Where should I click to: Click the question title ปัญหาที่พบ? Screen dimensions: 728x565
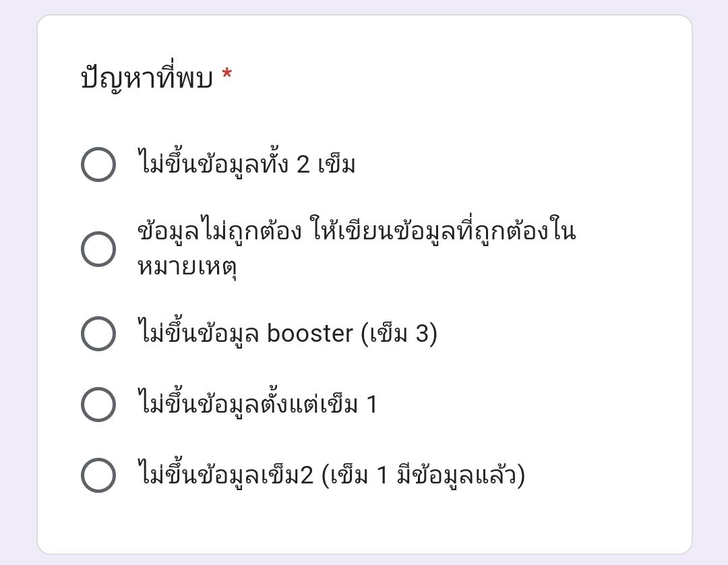pyautogui.click(x=147, y=77)
